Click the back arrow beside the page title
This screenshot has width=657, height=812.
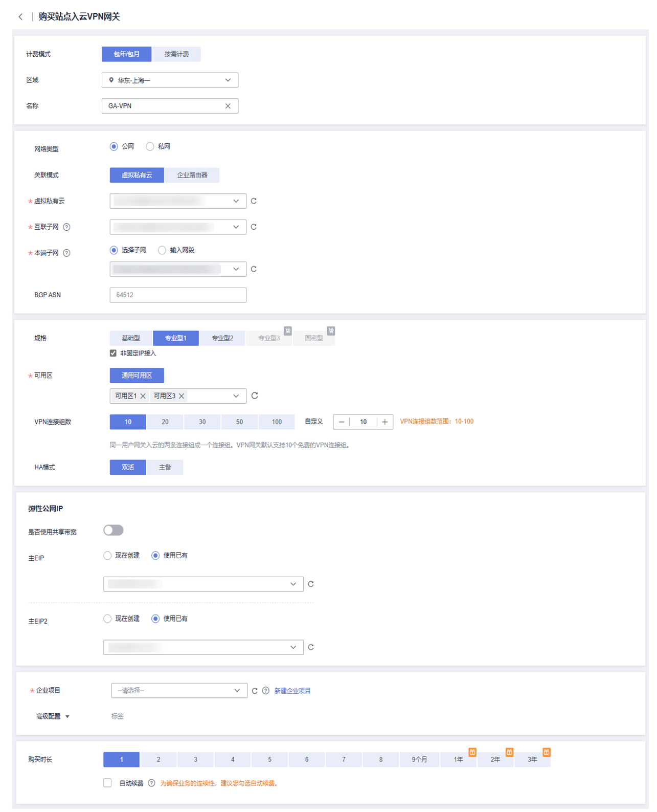20,17
